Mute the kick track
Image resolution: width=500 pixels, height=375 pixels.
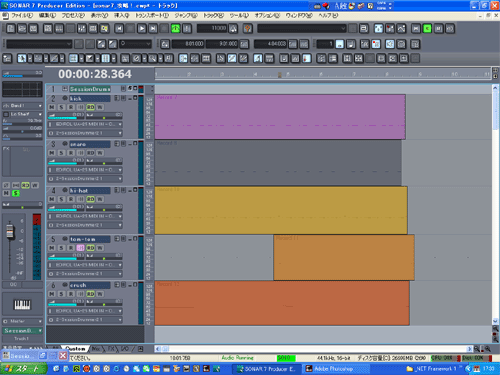tap(52, 107)
